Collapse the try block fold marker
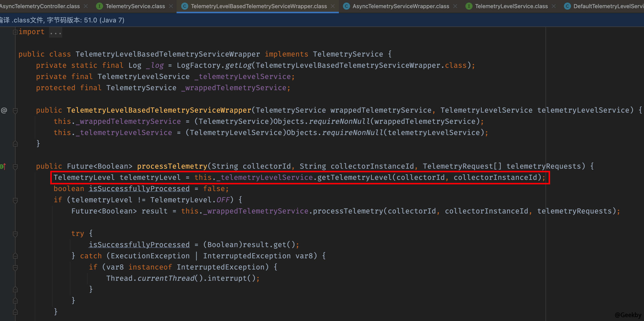 coord(15,234)
